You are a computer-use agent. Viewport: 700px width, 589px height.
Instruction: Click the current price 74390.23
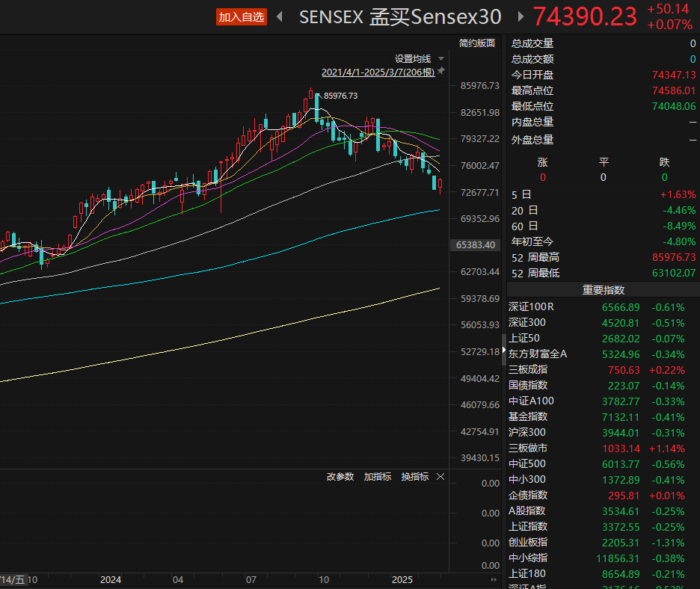coord(585,17)
